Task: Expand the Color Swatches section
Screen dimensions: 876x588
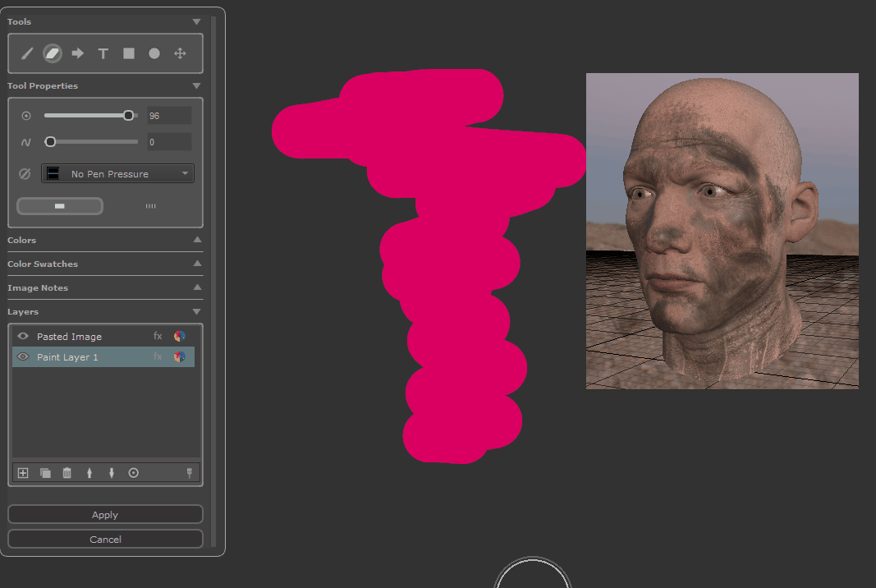Action: 196,264
